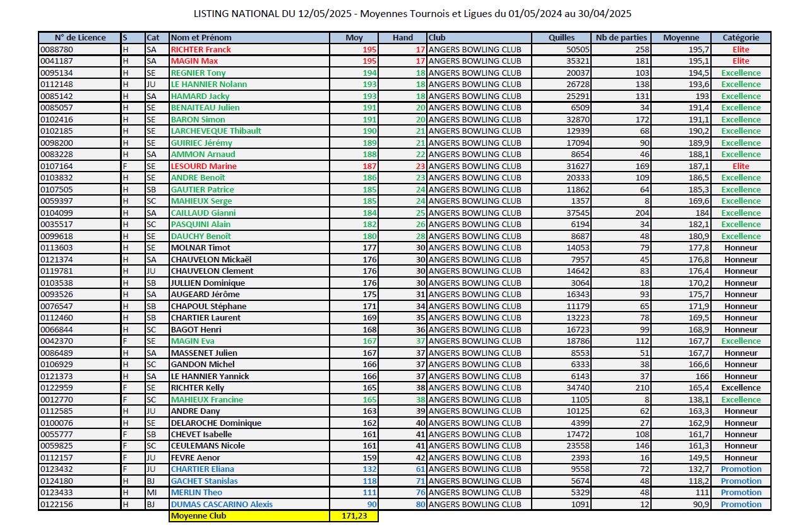Click the moyenne value 138,1

pos(681,399)
